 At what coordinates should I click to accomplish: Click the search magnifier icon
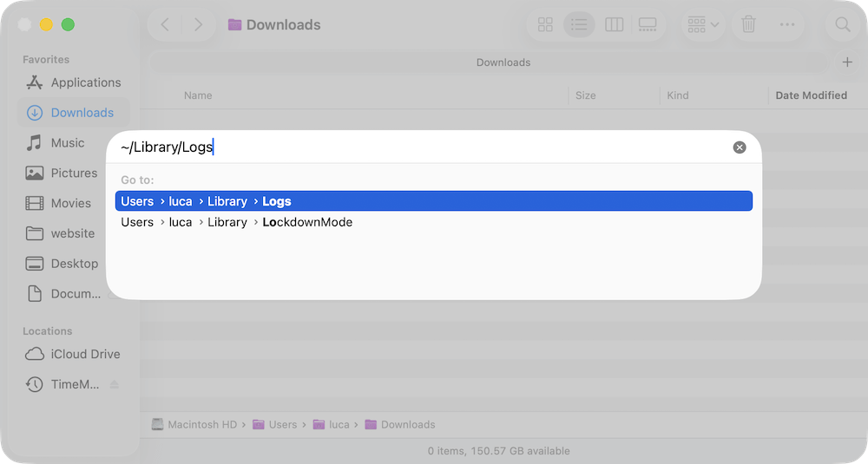coord(843,24)
